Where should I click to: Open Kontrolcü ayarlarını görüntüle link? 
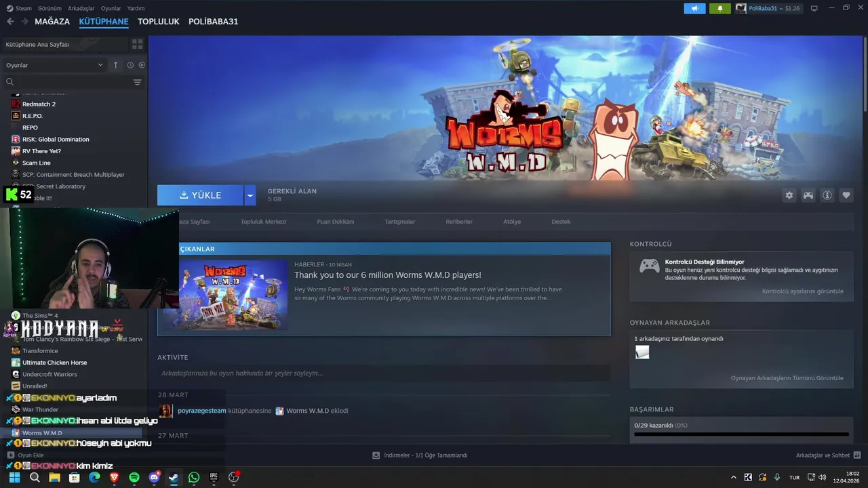803,291
